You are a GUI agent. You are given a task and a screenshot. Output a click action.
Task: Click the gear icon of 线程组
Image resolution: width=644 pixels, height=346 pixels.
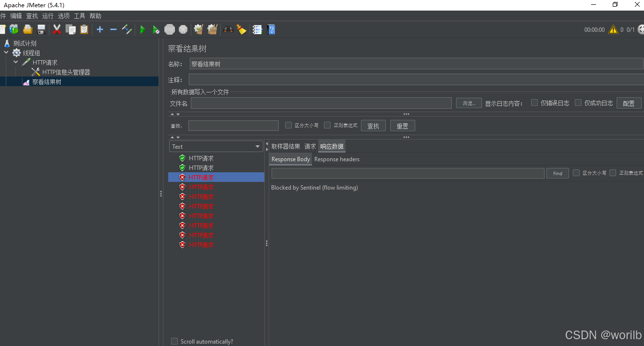click(x=17, y=53)
